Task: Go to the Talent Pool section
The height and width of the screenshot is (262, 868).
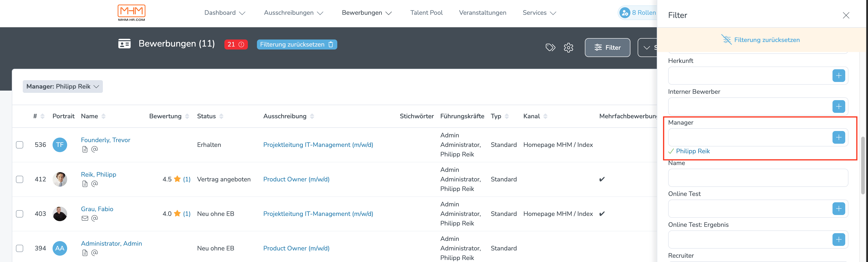Action: pos(426,12)
